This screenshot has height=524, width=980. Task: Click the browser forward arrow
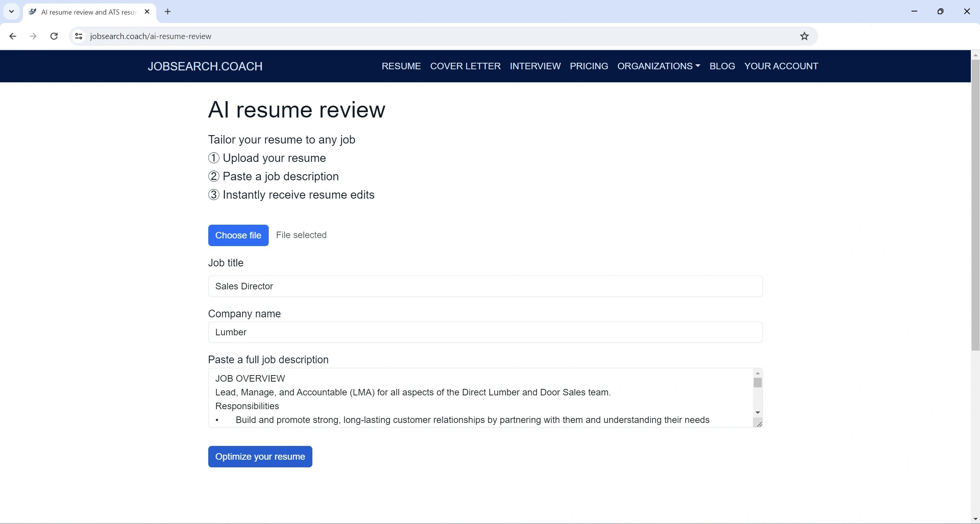33,36
